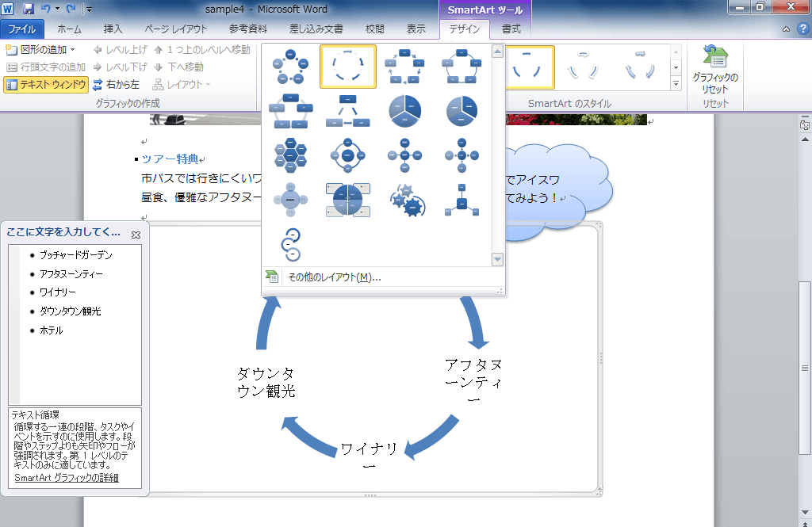Select the Basic Pie layout

point(462,111)
